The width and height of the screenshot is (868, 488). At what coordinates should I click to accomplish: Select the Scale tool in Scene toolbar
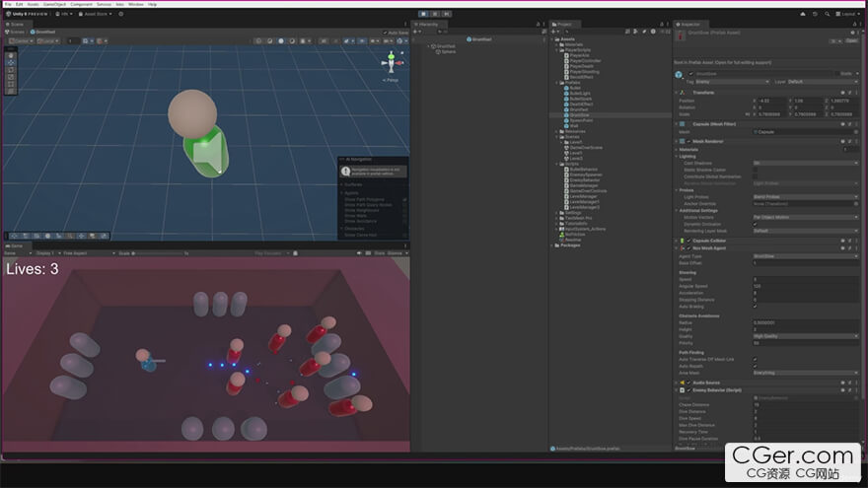point(11,78)
